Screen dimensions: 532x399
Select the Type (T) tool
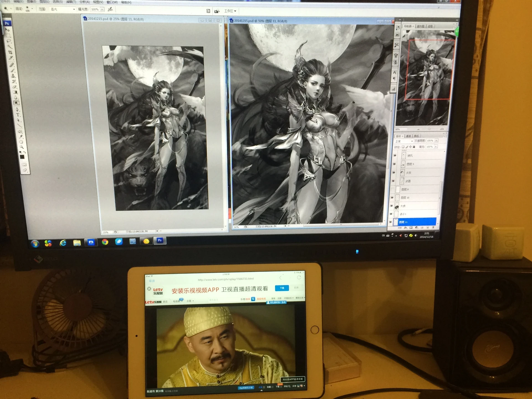[18, 114]
